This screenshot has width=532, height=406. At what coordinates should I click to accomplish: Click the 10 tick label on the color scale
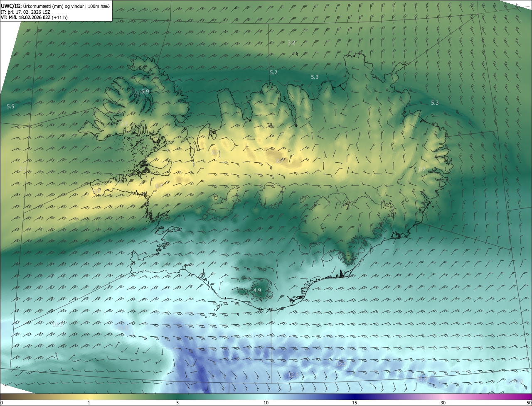point(266,403)
